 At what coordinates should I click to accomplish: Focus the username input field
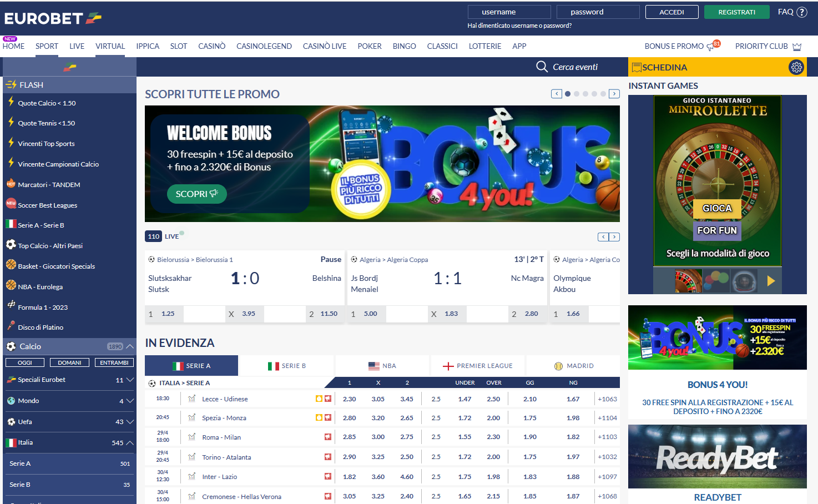509,12
